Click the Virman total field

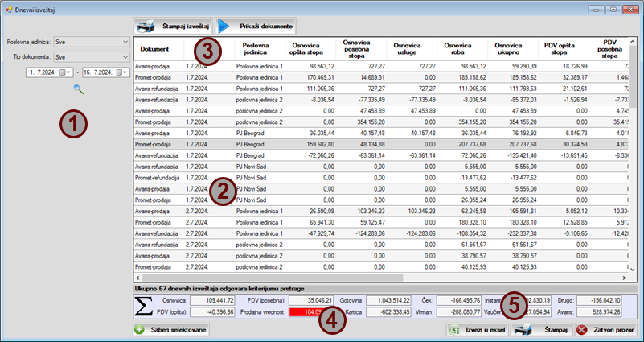(x=459, y=312)
